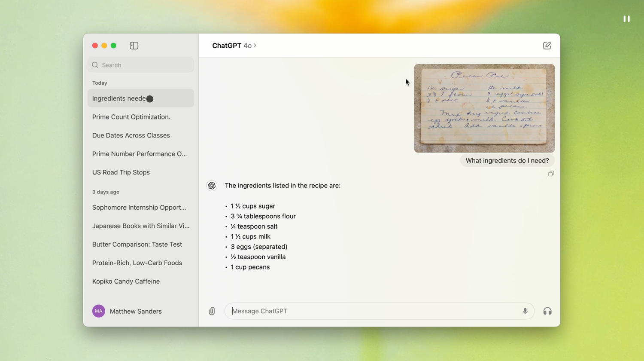Minimize the window with yellow button
This screenshot has width=644, height=361.
(104, 46)
